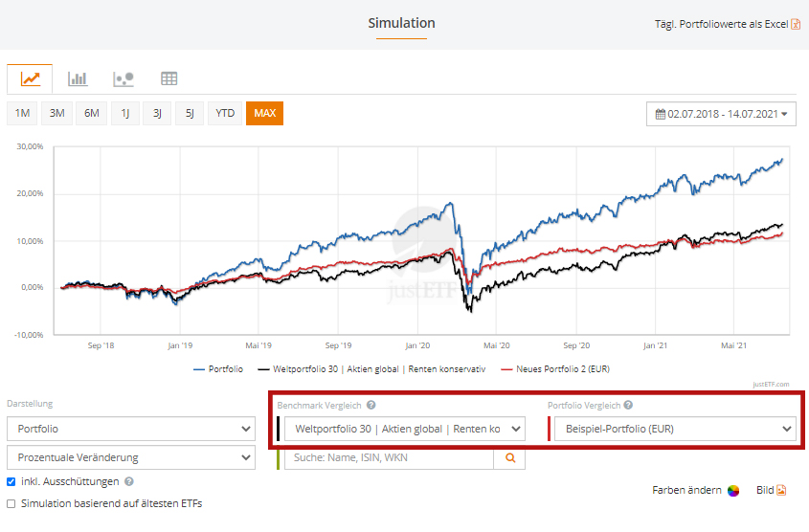Click the search magnifier icon
The height and width of the screenshot is (532, 809).
pos(509,458)
